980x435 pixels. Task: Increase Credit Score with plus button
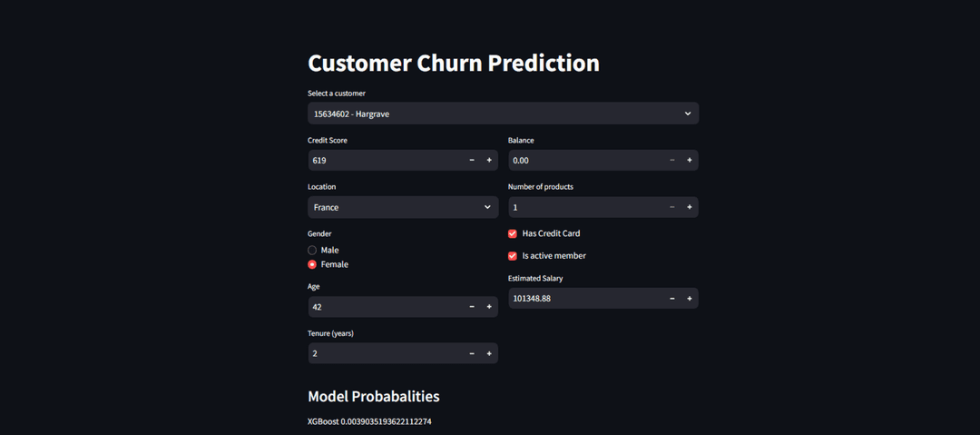[x=489, y=160]
